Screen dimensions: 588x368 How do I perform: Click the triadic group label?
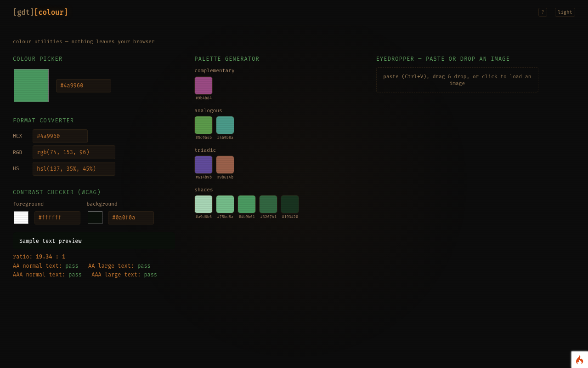tap(205, 150)
